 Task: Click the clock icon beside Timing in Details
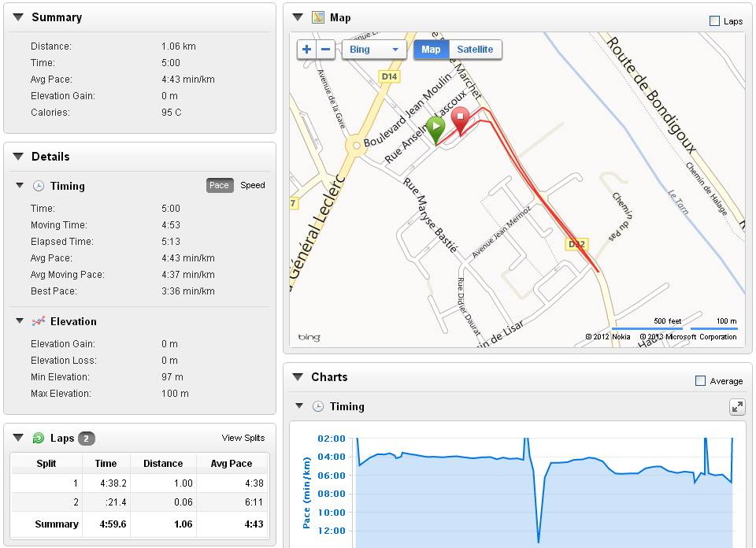38,186
